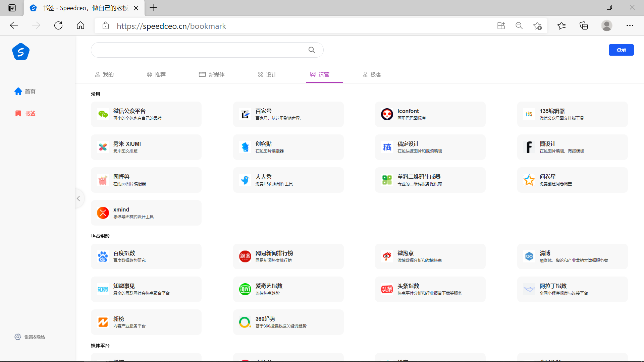Click '基于360搜索数据关键词趋势' text
The height and width of the screenshot is (362, 644).
[281, 326]
